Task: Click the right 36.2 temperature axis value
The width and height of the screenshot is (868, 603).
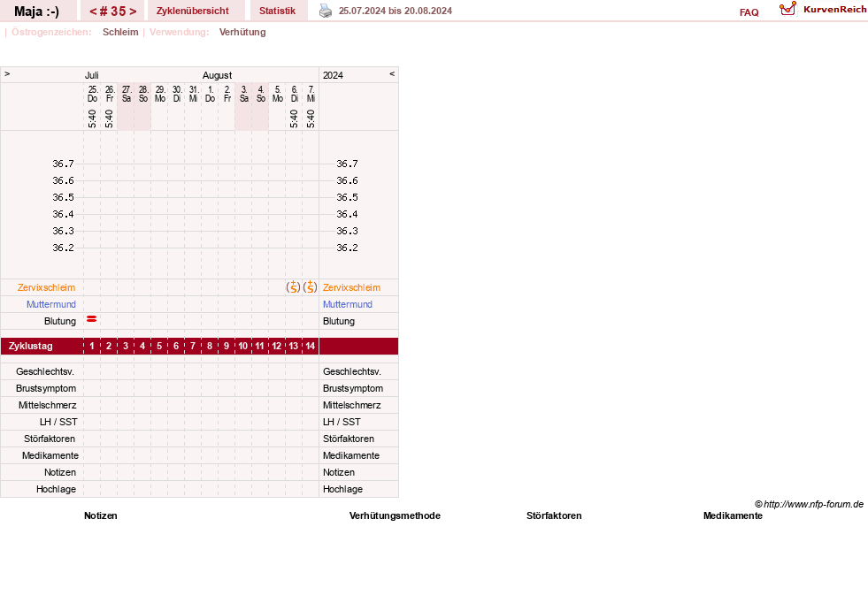Action: click(x=347, y=248)
